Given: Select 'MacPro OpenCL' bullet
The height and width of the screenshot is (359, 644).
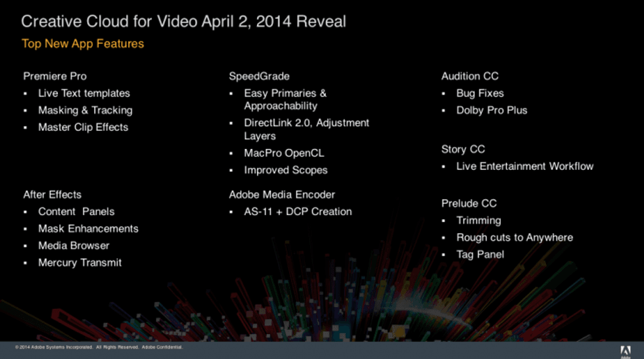Looking at the screenshot, I should [x=284, y=154].
